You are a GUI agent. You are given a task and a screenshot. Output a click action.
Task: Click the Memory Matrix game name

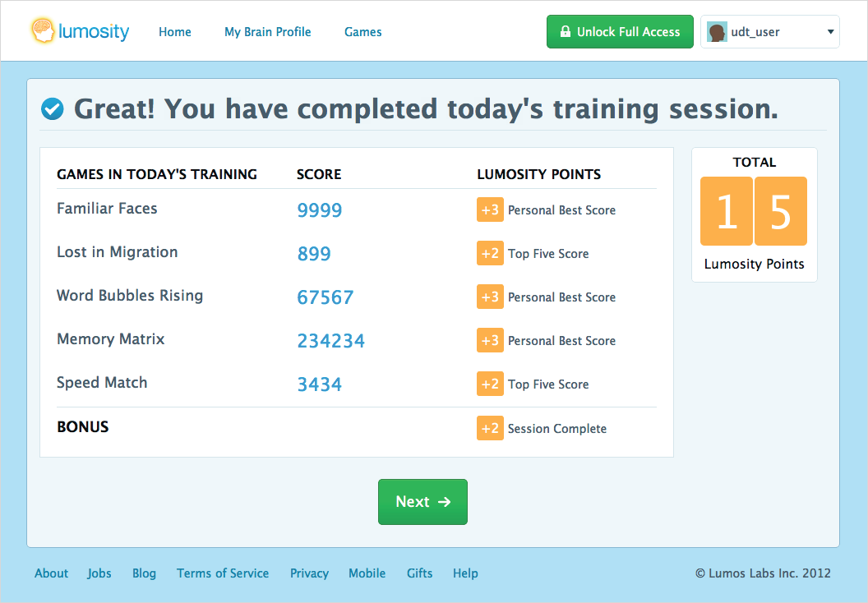click(111, 339)
